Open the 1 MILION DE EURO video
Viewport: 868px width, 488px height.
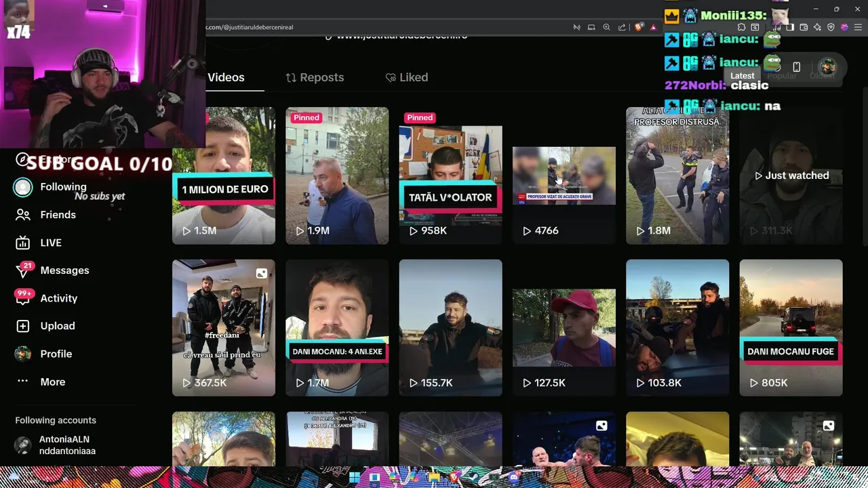pos(224,176)
